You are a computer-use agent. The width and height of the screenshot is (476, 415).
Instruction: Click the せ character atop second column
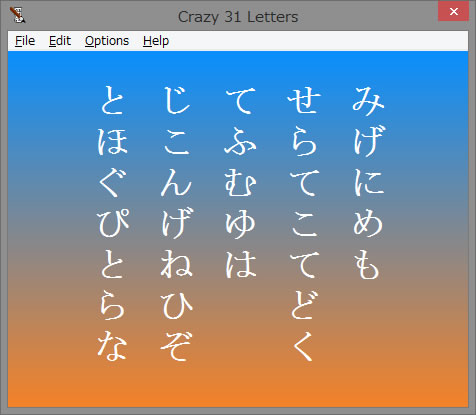click(x=304, y=101)
